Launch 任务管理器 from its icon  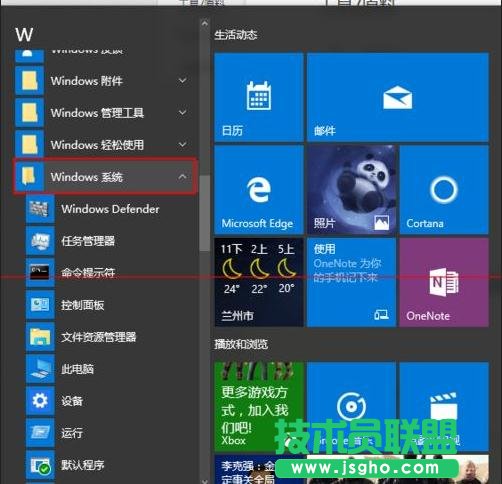pos(40,241)
